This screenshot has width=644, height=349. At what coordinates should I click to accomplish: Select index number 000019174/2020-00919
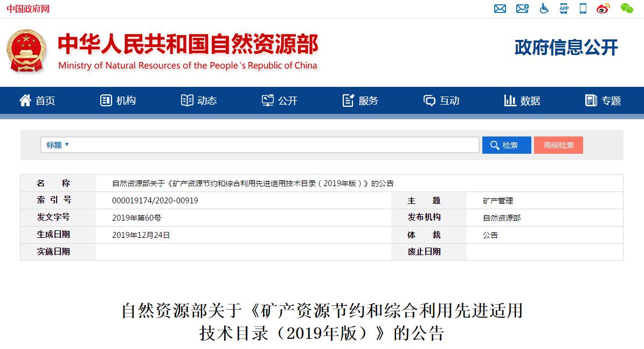[155, 201]
